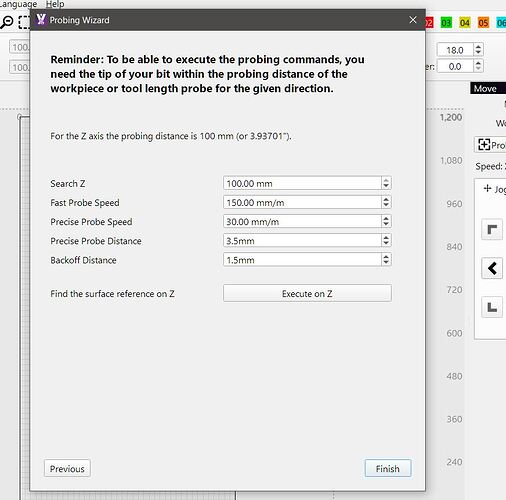
Task: Click the zoom out magnifier icon
Action: (x=6, y=22)
